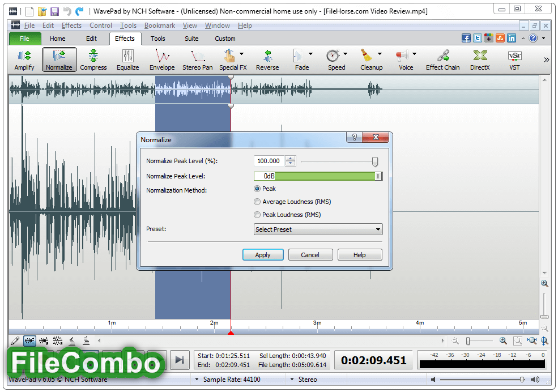This screenshot has width=558, height=392.
Task: Switch to the Tools tab
Action: [157, 39]
